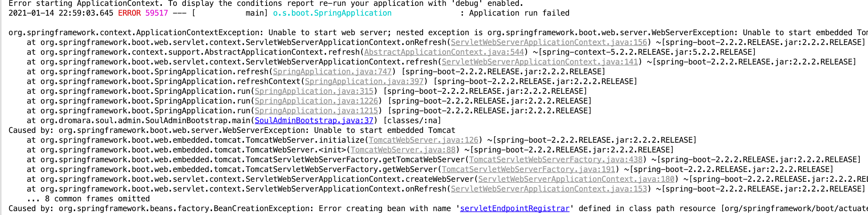The height and width of the screenshot is (215, 868).
Task: Jump to TomcatWebServer.java:126
Action: tap(424, 140)
